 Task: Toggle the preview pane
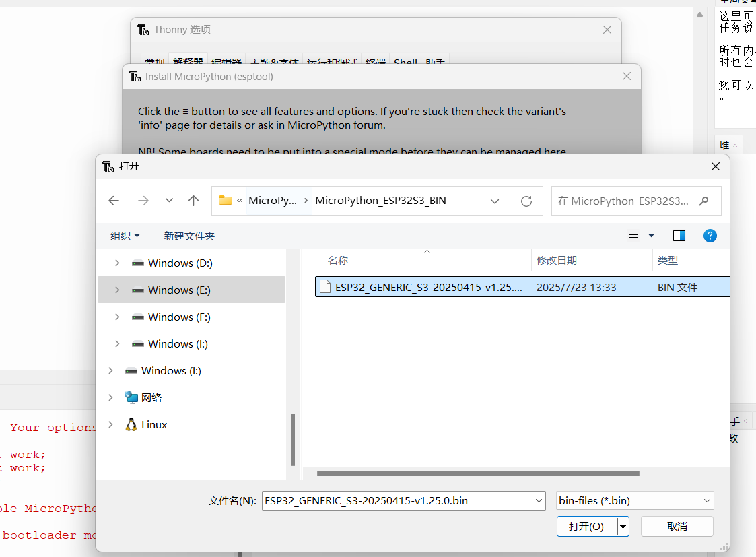679,236
